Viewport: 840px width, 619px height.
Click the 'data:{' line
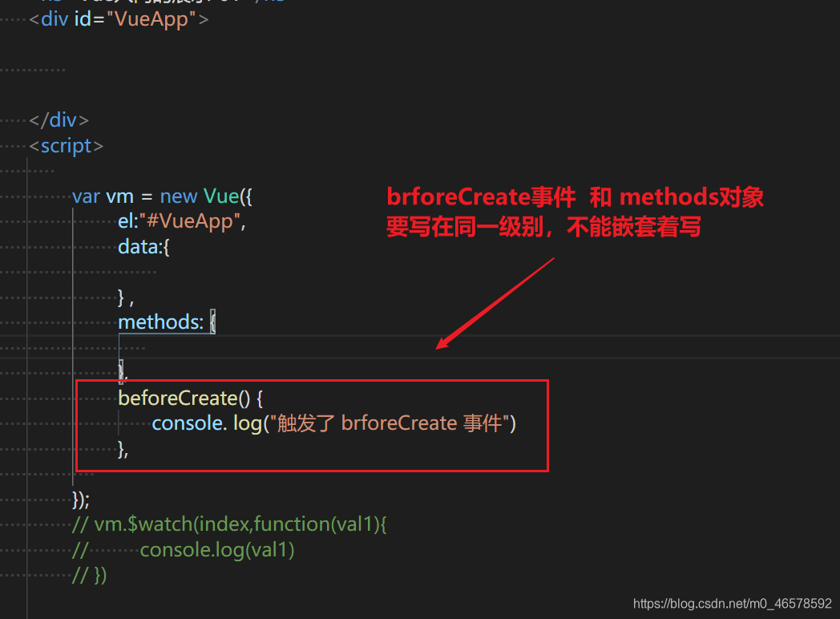143,247
